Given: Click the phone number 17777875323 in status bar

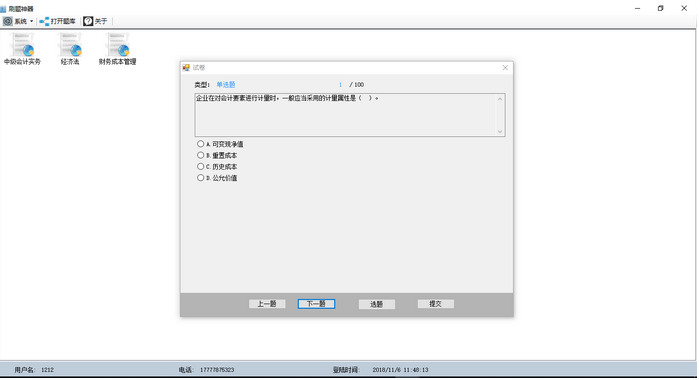Looking at the screenshot, I should click(217, 370).
